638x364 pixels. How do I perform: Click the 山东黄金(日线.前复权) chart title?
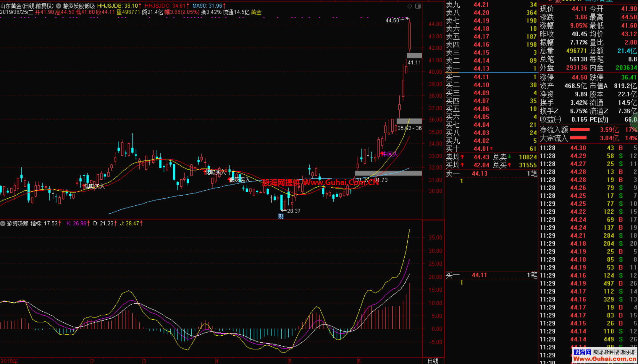(x=27, y=6)
